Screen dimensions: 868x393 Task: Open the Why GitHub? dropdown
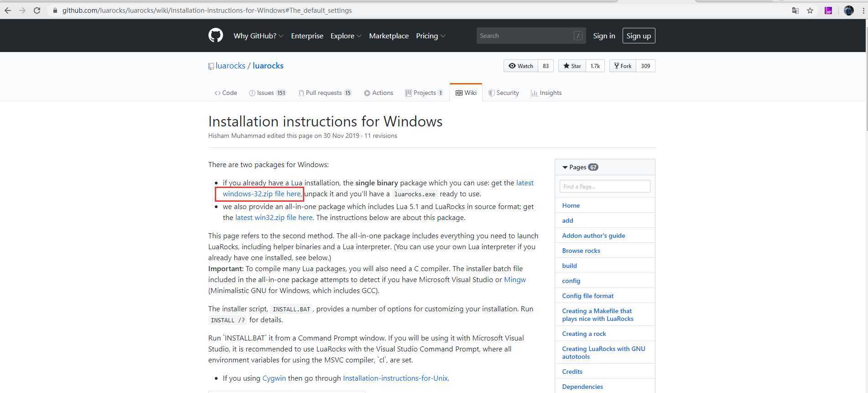(258, 36)
